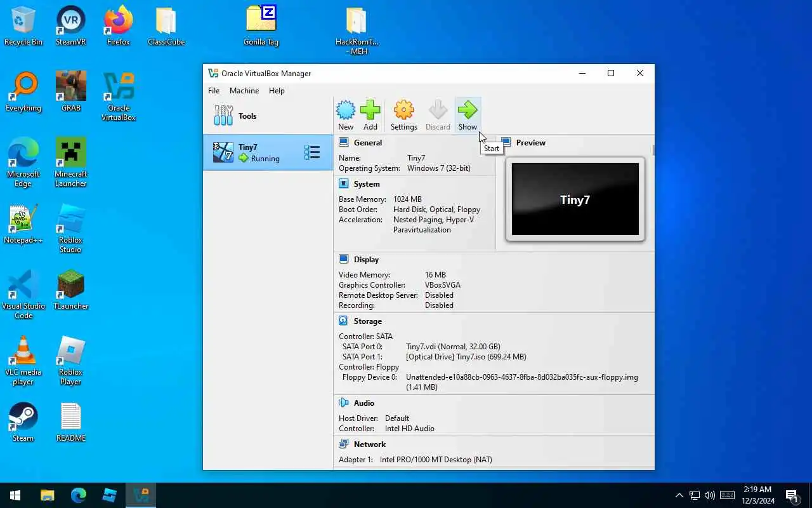Click the Storage section header
The width and height of the screenshot is (812, 508).
[x=368, y=321]
